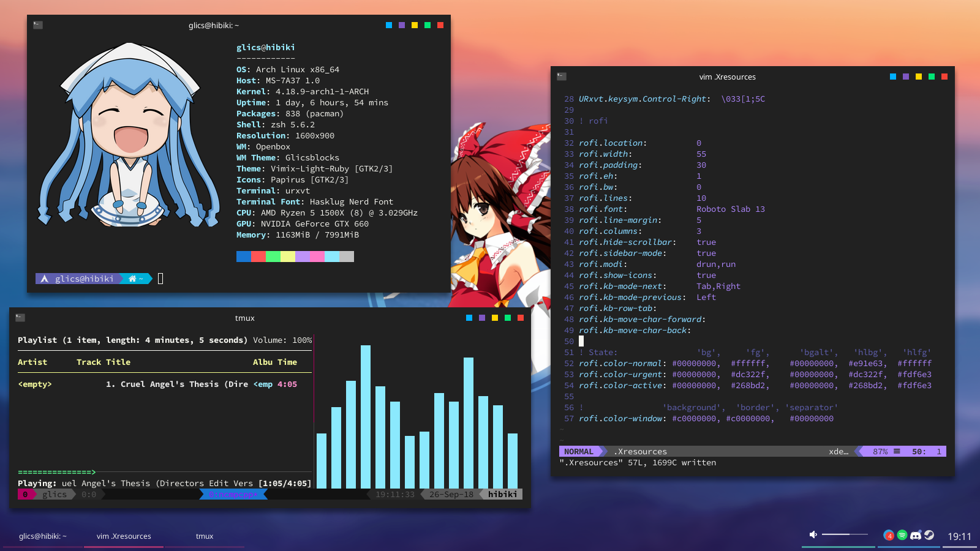Click the Terminal Font line in neofetch output
The image size is (980, 551).
pyautogui.click(x=315, y=201)
